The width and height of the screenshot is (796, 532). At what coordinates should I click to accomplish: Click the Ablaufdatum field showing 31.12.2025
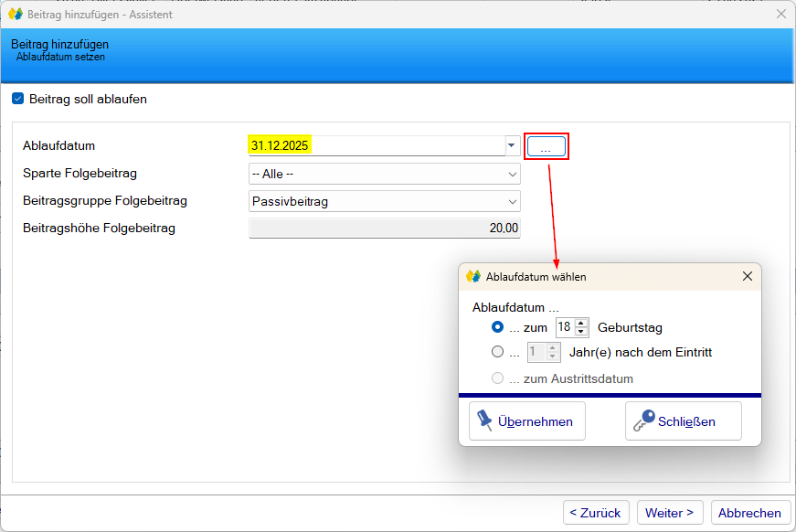click(375, 145)
